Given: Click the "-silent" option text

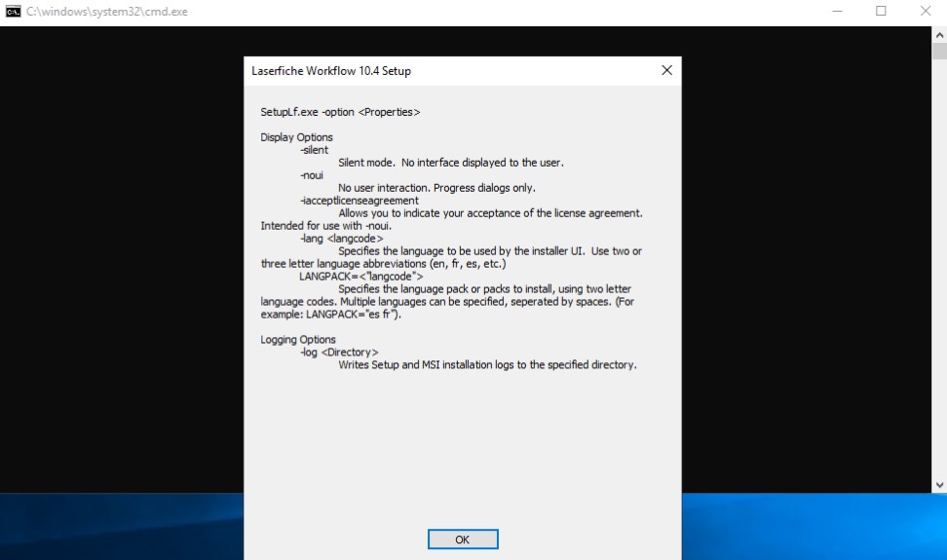Looking at the screenshot, I should 314,150.
